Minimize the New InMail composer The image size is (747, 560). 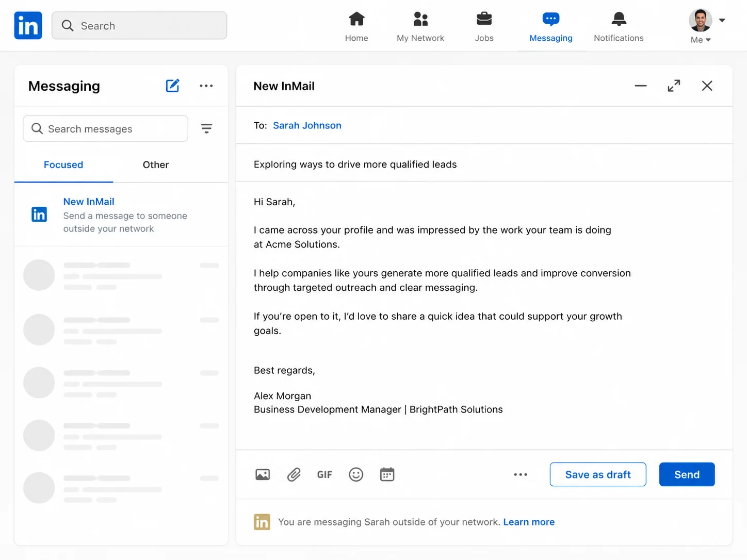pos(641,86)
